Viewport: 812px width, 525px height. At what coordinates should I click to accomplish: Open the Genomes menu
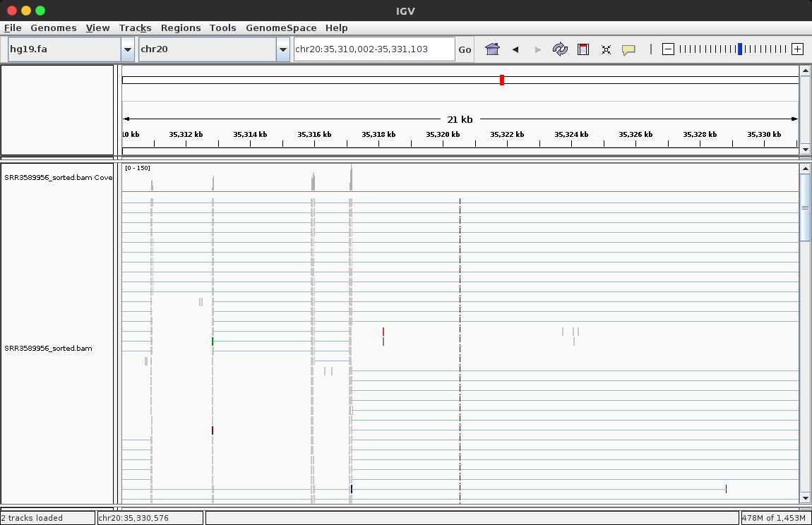[54, 28]
